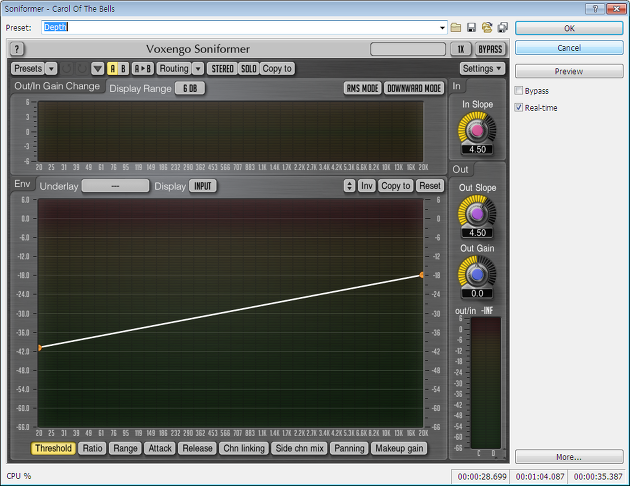Uncheck the Real-time checkbox
Viewport: 630px width, 486px height.
pyautogui.click(x=519, y=108)
